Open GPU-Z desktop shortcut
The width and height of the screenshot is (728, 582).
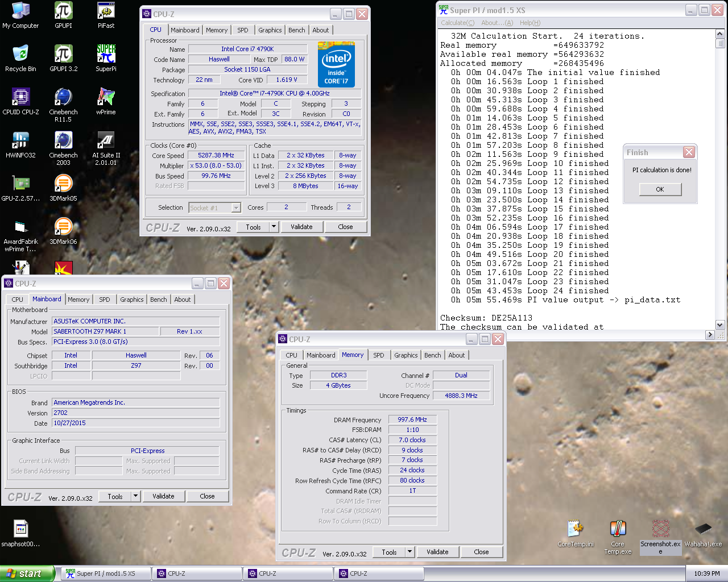(20, 188)
